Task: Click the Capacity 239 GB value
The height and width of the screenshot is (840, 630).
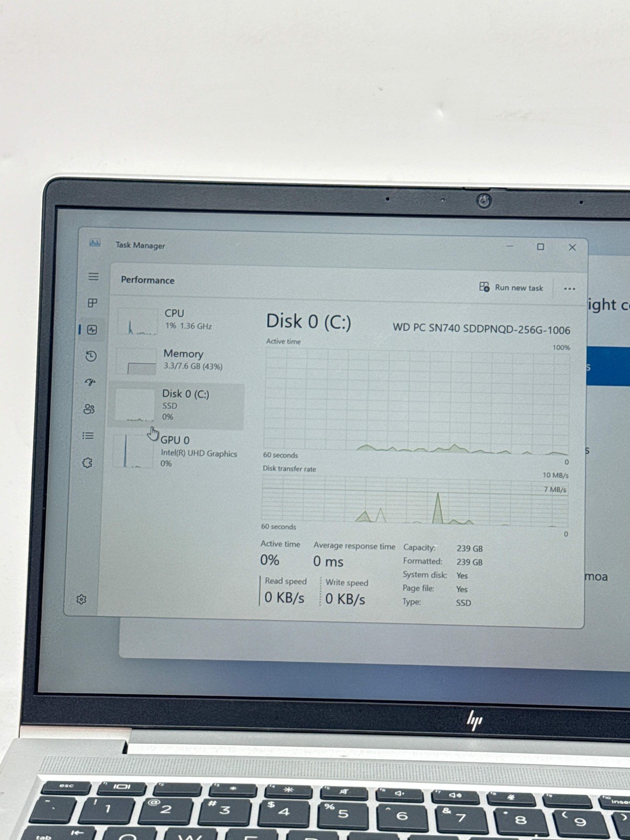Action: [469, 549]
